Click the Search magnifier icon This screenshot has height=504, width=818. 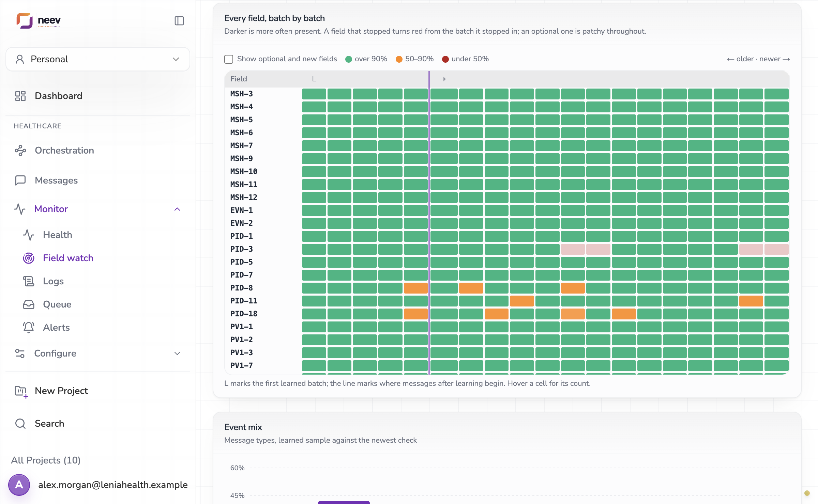click(20, 424)
